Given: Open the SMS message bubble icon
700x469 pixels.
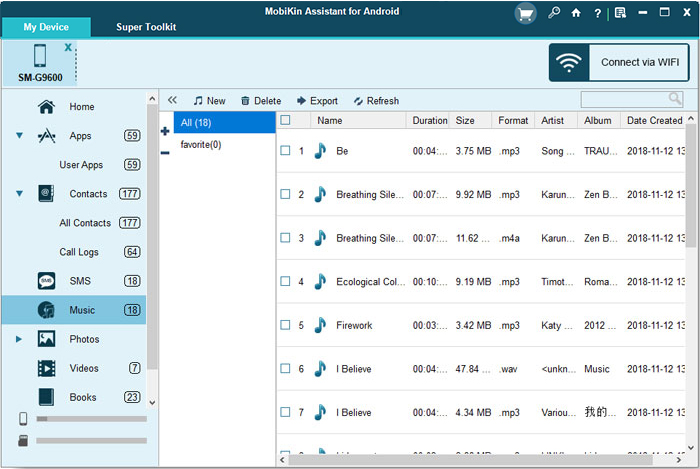Looking at the screenshot, I should (46, 281).
